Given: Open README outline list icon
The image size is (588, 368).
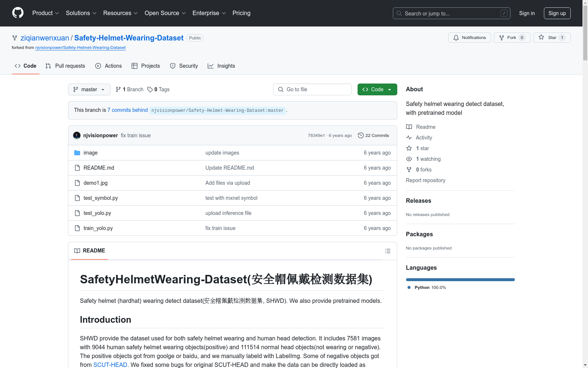Looking at the screenshot, I should 387,251.
